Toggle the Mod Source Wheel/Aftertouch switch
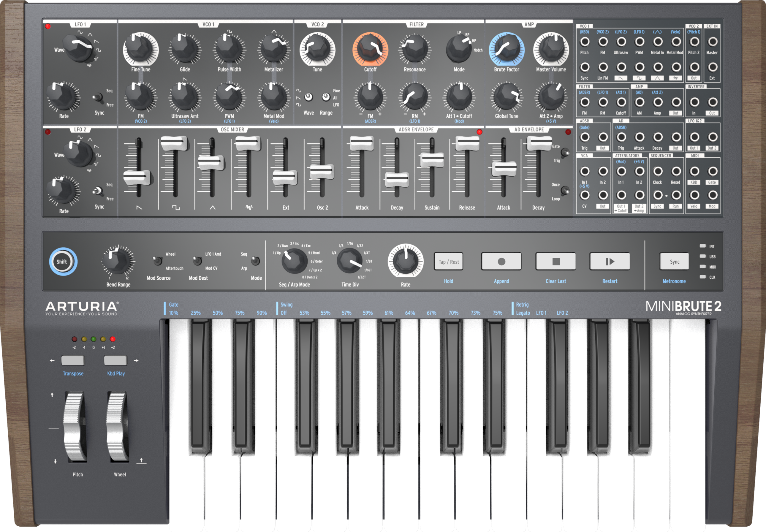This screenshot has width=766, height=532. [x=157, y=260]
